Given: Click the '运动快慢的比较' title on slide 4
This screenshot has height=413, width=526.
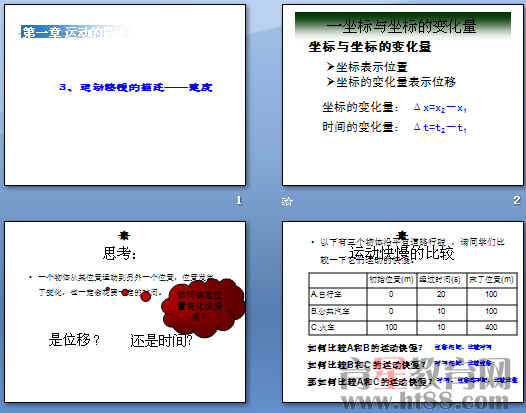Looking at the screenshot, I should tap(402, 253).
